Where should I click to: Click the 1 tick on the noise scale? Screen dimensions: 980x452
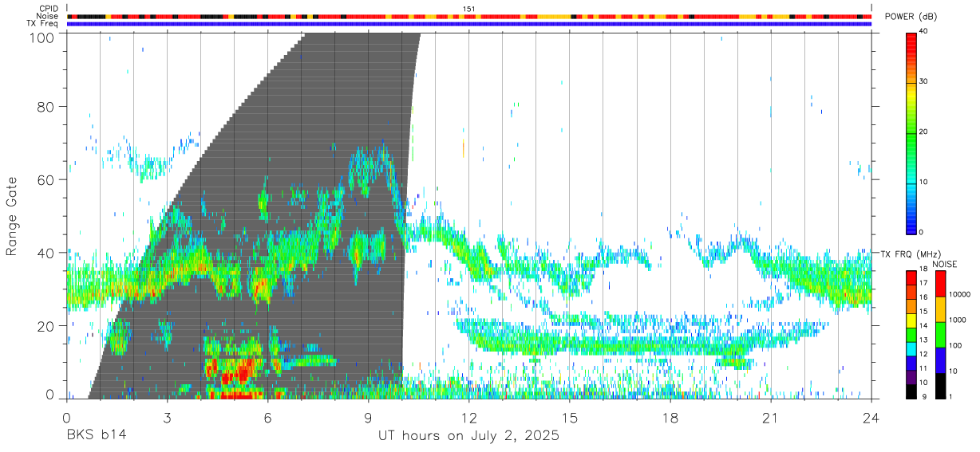click(951, 396)
